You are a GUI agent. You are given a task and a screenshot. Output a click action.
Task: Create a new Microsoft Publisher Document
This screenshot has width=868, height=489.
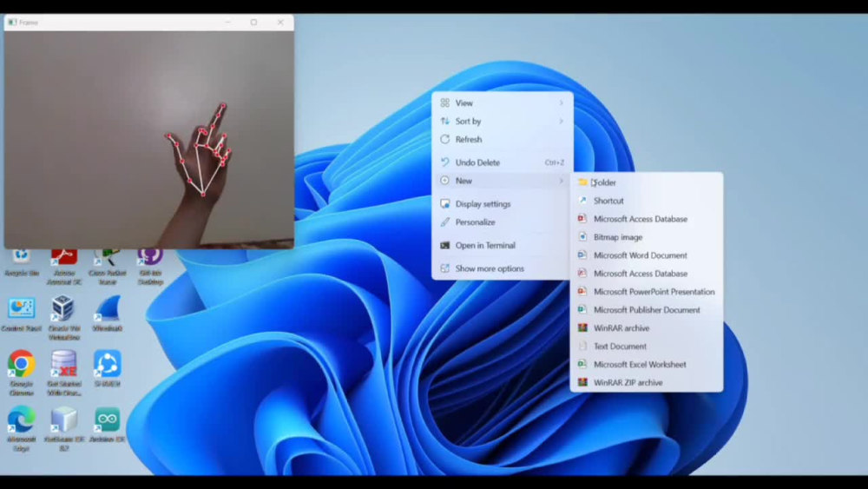pos(646,310)
